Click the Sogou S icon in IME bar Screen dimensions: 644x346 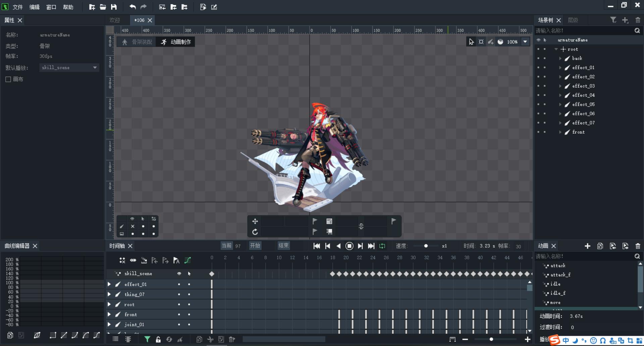click(554, 340)
